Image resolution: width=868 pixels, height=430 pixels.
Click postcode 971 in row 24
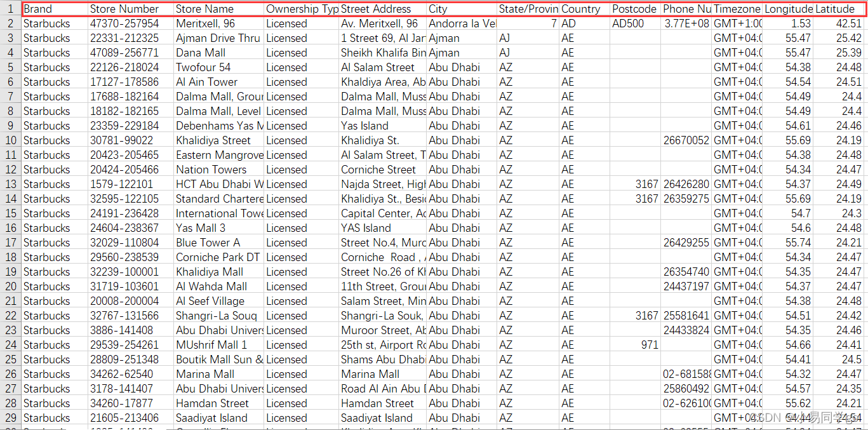tap(636, 345)
